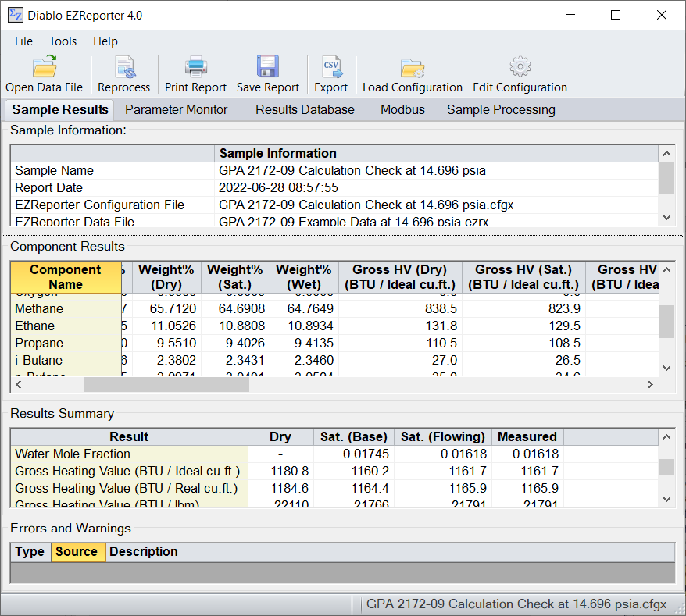Screen dimensions: 686x616
Task: Click down arrow in Component Results vertical scrollbar
Action: [x=666, y=368]
